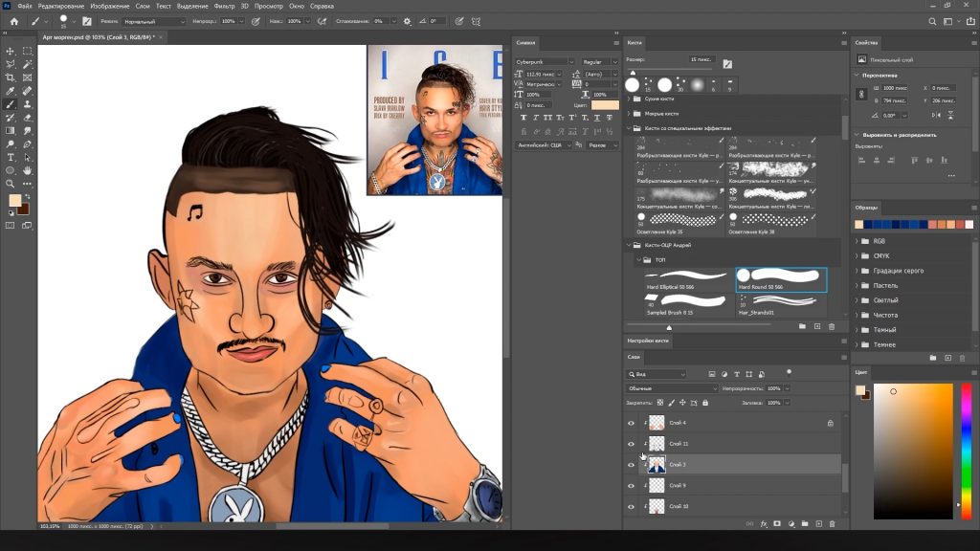Image resolution: width=980 pixels, height=551 pixels.
Task: Hide layer Слой 4 with eye icon
Action: (x=631, y=423)
